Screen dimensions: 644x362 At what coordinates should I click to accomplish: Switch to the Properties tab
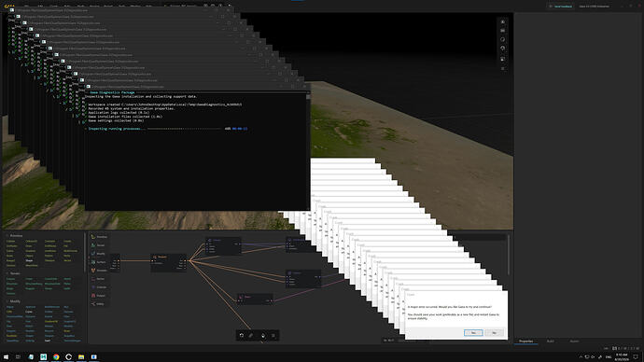click(x=525, y=341)
